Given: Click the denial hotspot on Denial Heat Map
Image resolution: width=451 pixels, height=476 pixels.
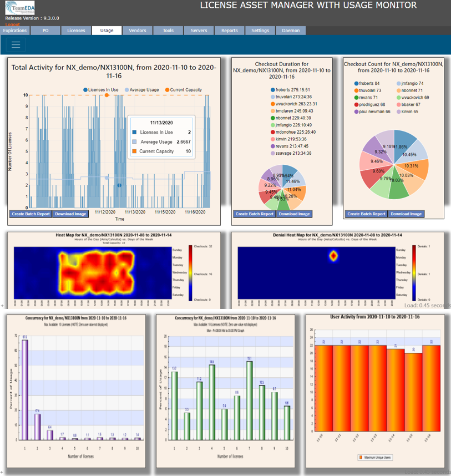Looking at the screenshot, I should (333, 256).
